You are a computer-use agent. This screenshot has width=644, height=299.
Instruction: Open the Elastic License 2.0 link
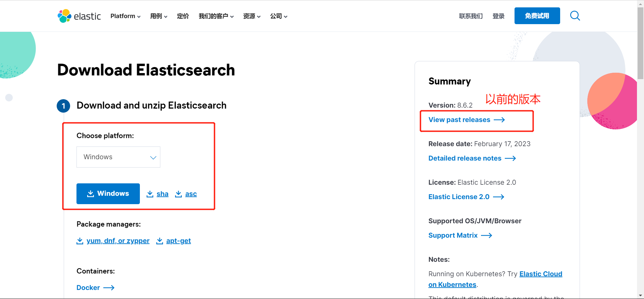(x=466, y=197)
